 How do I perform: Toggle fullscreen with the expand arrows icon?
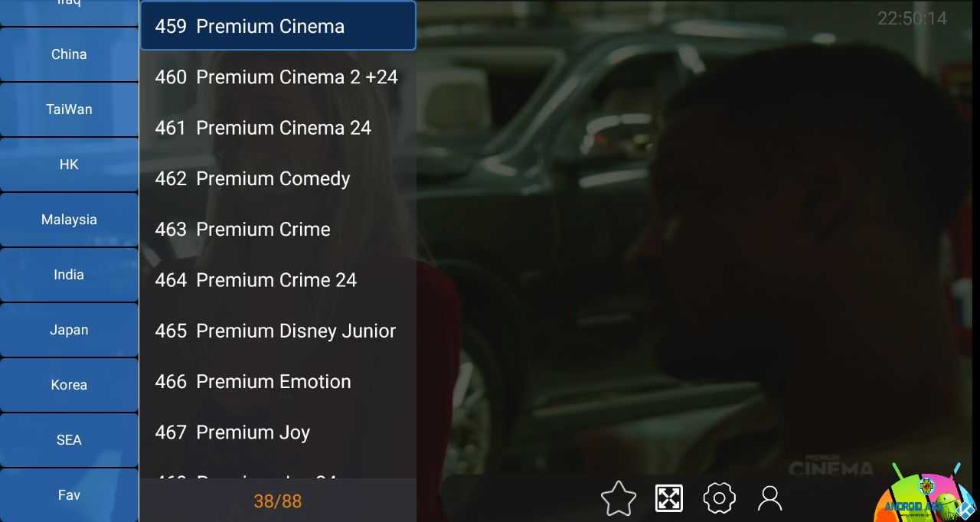point(669,498)
